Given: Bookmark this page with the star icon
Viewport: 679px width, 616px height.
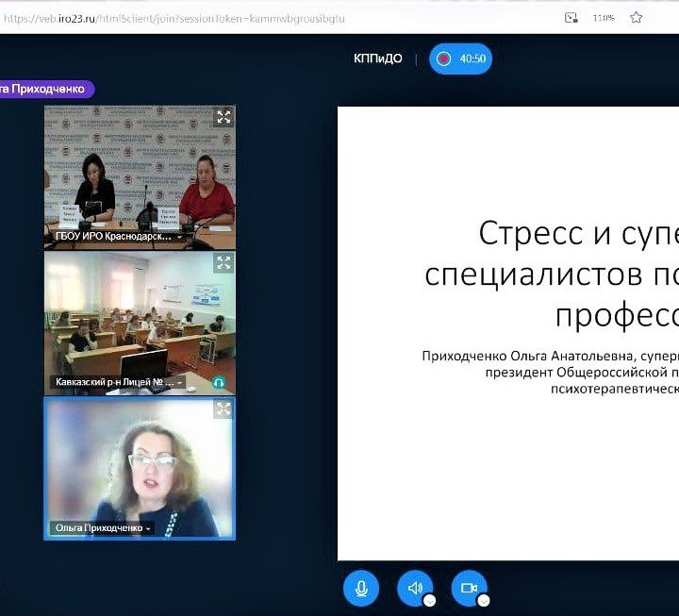Looking at the screenshot, I should 637,17.
